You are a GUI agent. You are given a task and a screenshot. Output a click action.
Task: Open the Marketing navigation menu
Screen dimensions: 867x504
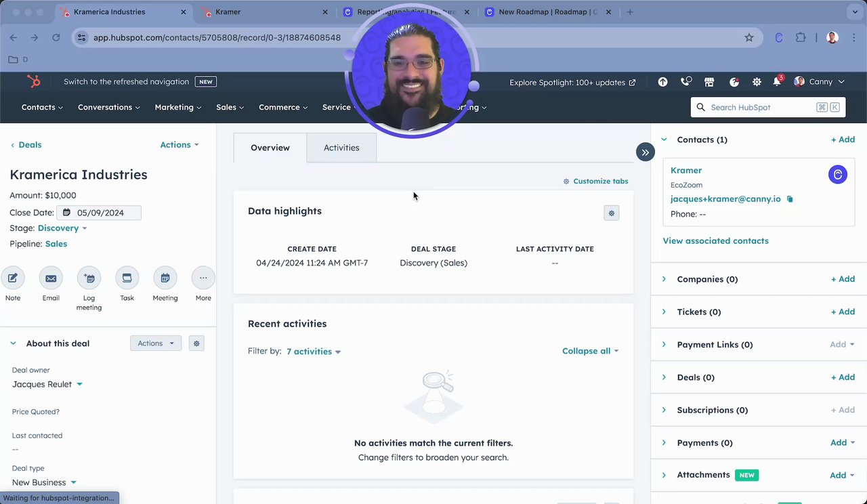click(179, 107)
